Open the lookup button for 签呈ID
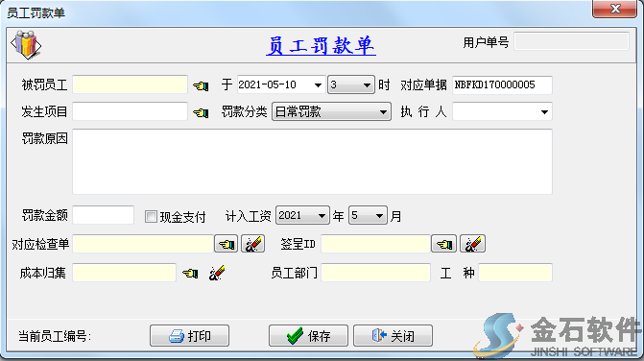Screen dimensions: 644x361 [x=444, y=244]
